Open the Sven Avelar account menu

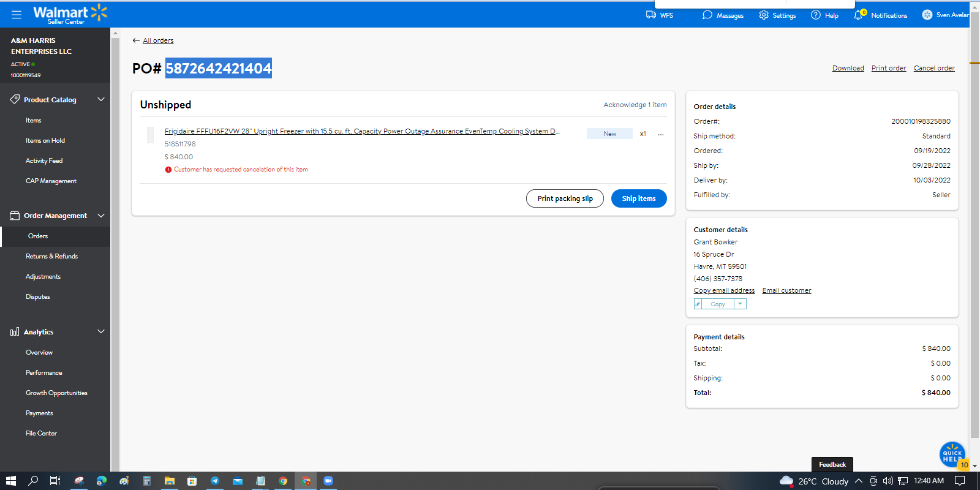click(945, 15)
